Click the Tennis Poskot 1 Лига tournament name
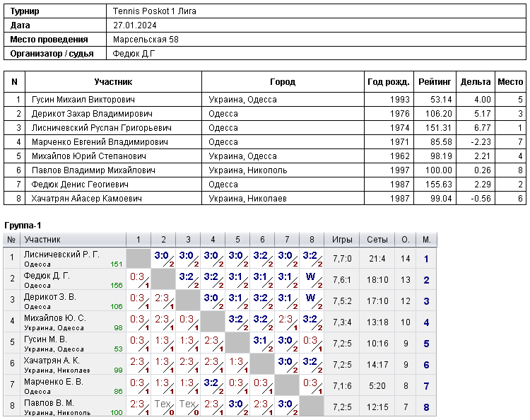 pyautogui.click(x=155, y=11)
